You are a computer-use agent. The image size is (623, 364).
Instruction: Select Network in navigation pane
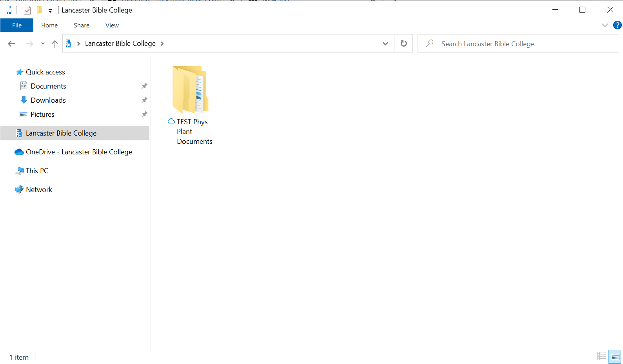tap(39, 190)
